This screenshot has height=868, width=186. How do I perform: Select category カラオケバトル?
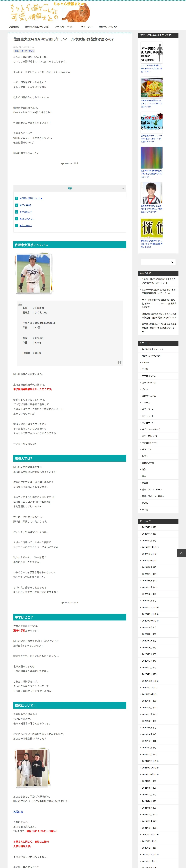click(x=149, y=383)
